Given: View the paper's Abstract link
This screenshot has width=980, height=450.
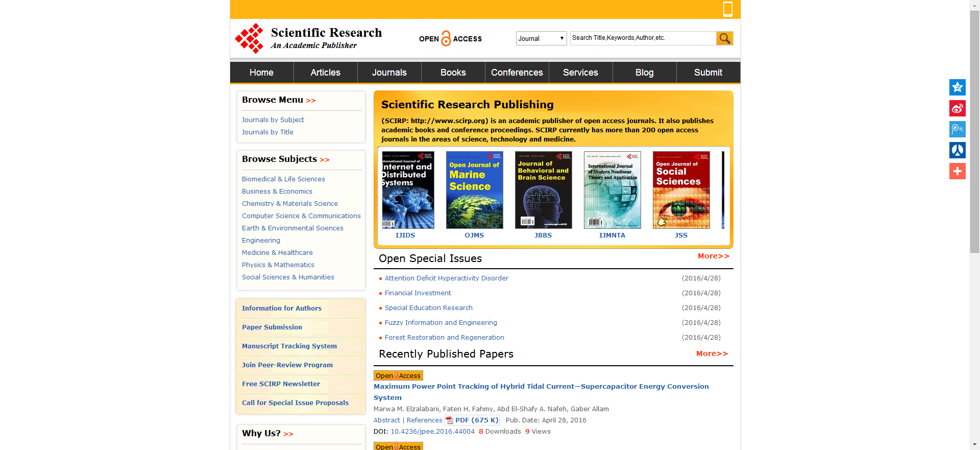Looking at the screenshot, I should (387, 420).
